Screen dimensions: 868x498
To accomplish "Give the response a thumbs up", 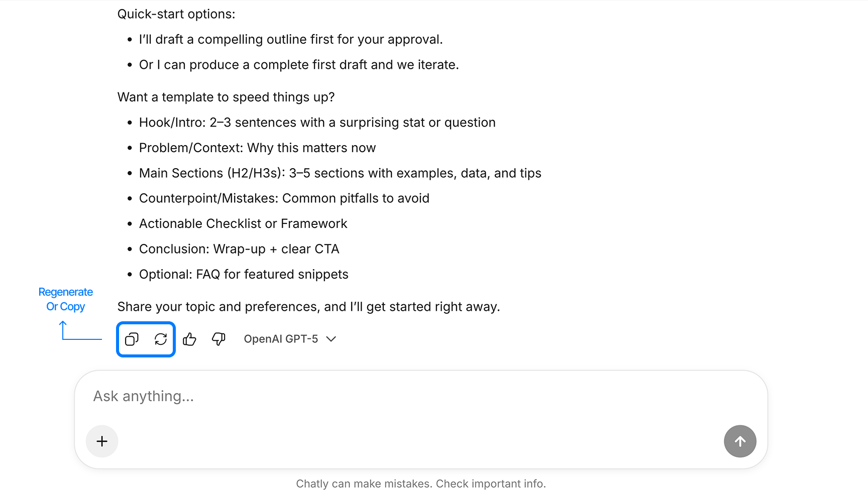I will point(189,339).
